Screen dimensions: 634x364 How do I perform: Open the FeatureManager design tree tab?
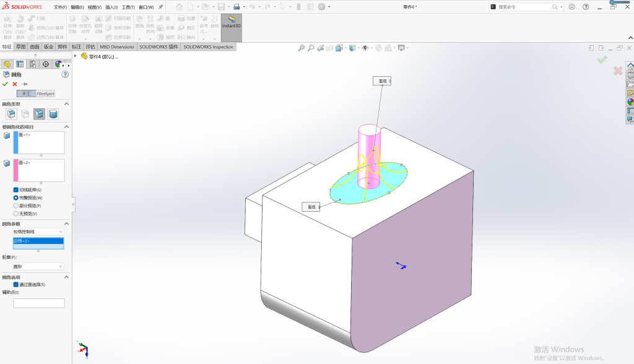click(7, 64)
